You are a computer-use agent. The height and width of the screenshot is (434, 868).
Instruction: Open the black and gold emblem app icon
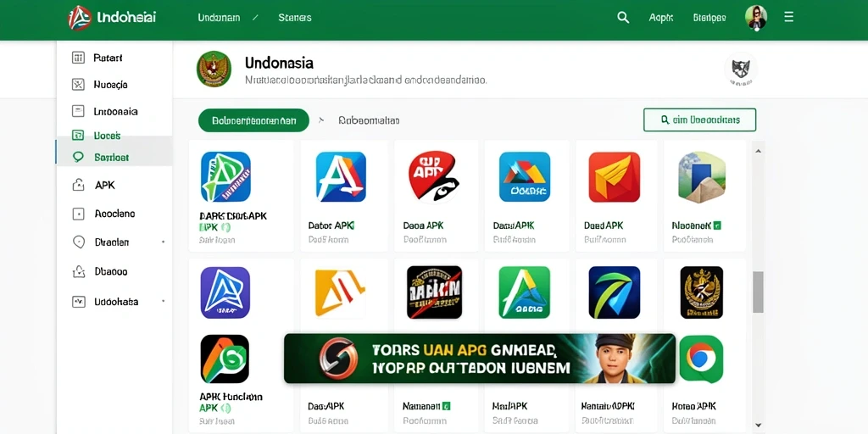coord(701,292)
